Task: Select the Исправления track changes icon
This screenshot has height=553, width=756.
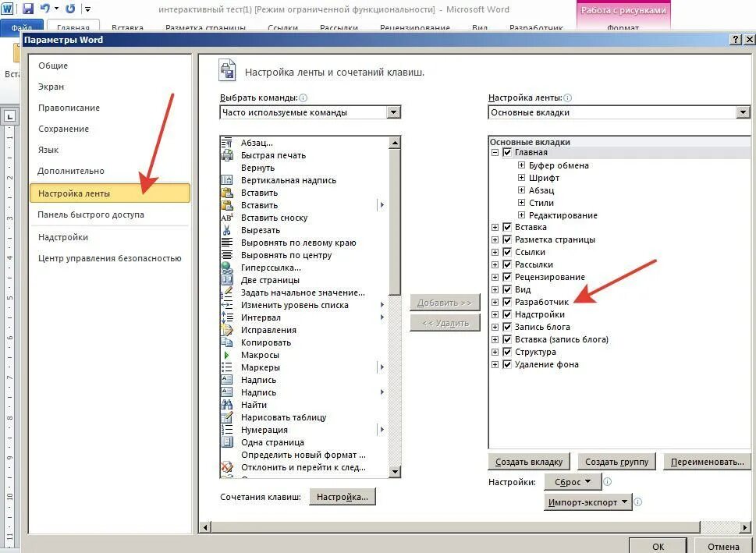Action: tap(226, 330)
